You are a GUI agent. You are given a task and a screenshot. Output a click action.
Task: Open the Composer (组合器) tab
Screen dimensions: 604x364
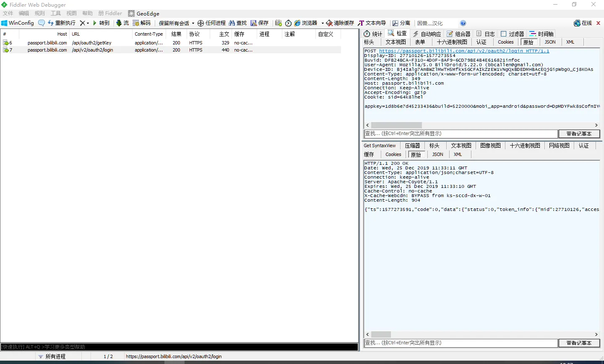tap(458, 34)
